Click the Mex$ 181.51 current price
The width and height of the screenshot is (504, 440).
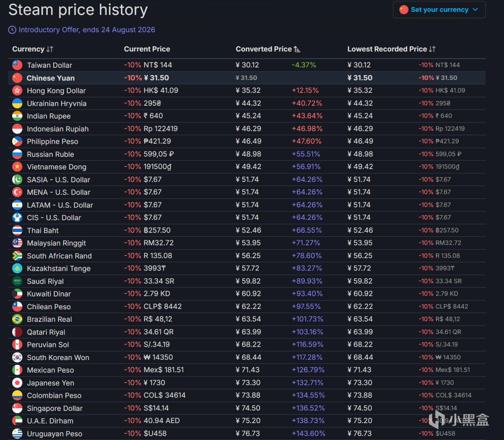[x=164, y=370]
